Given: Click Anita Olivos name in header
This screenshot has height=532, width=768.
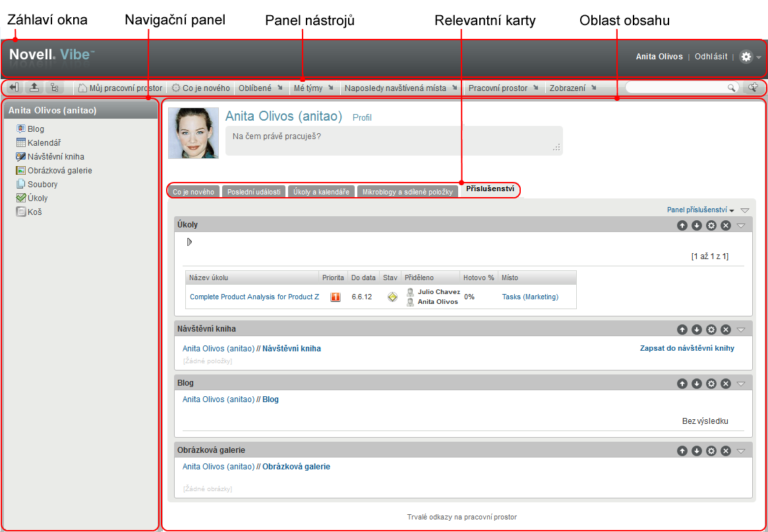Looking at the screenshot, I should 659,56.
